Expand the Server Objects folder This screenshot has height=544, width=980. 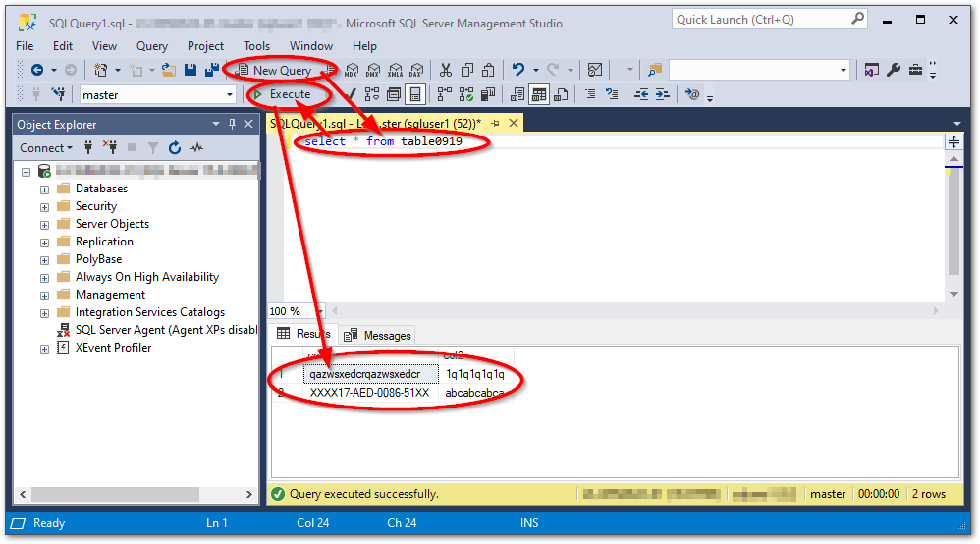point(44,225)
